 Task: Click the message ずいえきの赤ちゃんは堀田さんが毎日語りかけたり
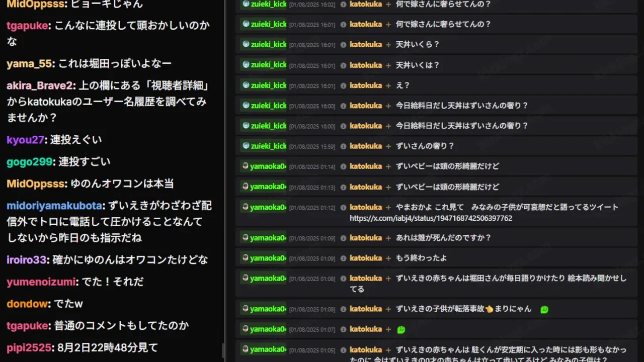[488, 284]
